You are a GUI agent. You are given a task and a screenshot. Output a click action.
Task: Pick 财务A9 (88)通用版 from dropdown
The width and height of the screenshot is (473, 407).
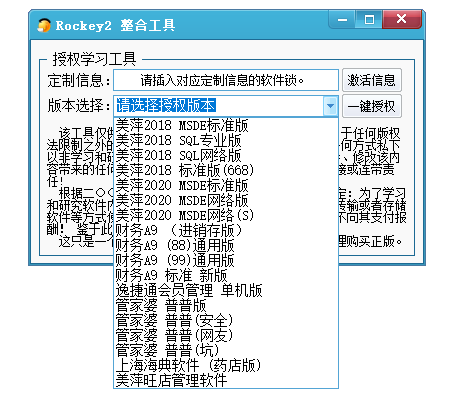226,246
